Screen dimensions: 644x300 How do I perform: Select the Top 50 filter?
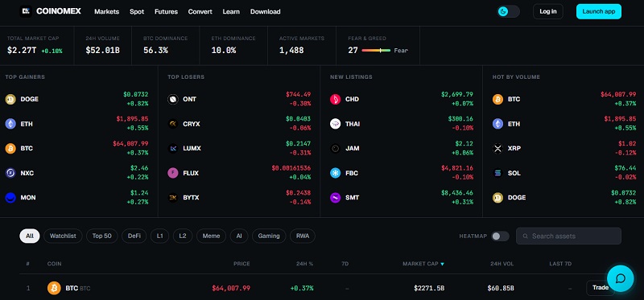(x=102, y=236)
